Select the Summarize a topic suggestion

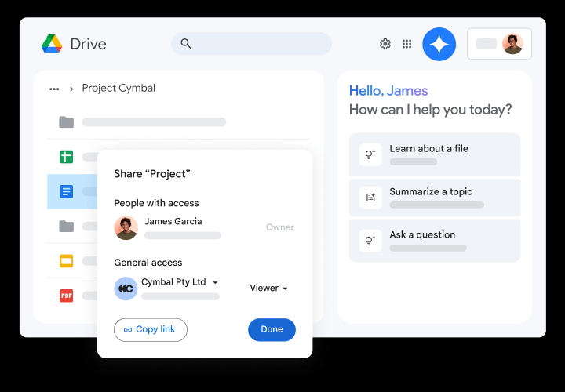coord(435,198)
